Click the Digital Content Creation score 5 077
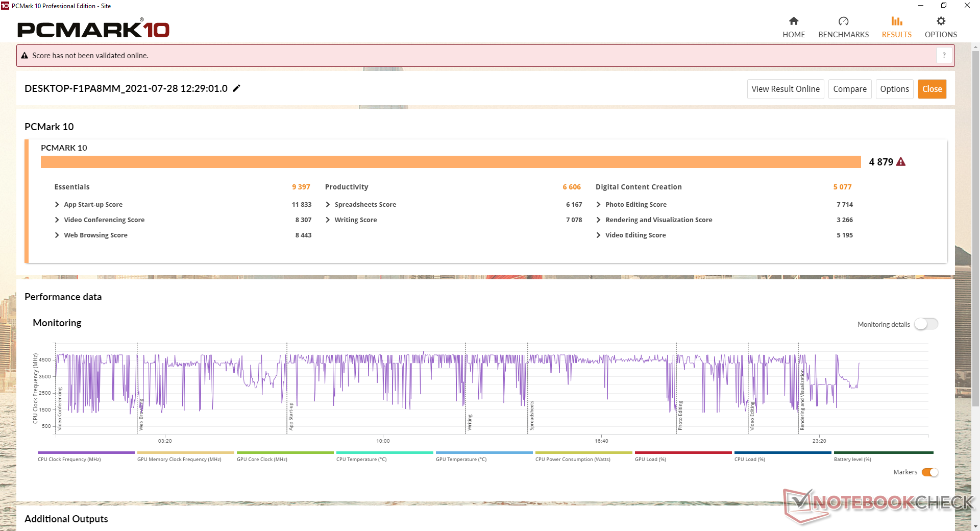980x531 pixels. tap(842, 187)
